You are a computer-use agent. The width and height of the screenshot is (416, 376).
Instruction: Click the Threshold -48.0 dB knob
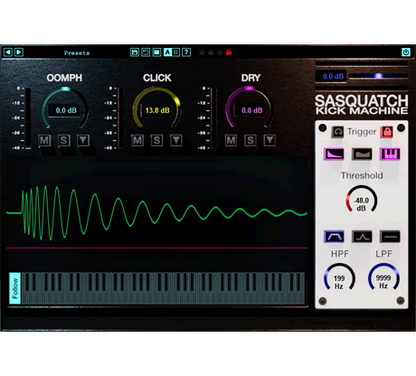[x=362, y=200]
